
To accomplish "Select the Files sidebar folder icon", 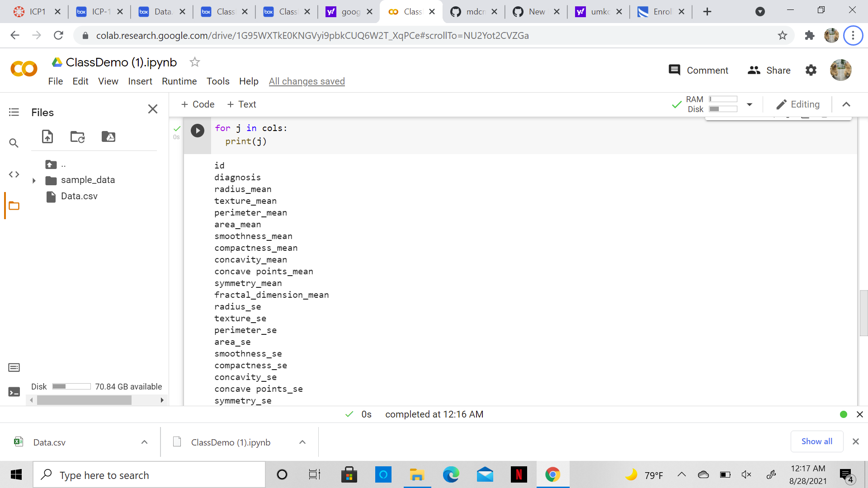I will (x=14, y=206).
